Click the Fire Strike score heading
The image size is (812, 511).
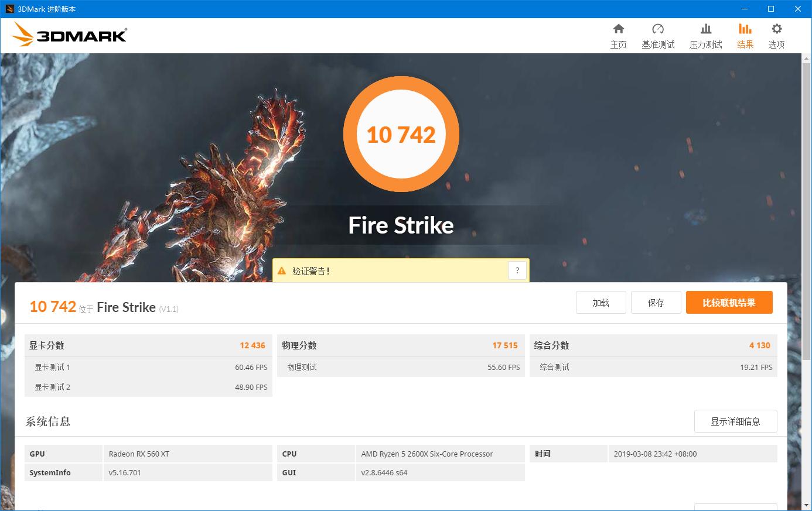[x=401, y=224]
